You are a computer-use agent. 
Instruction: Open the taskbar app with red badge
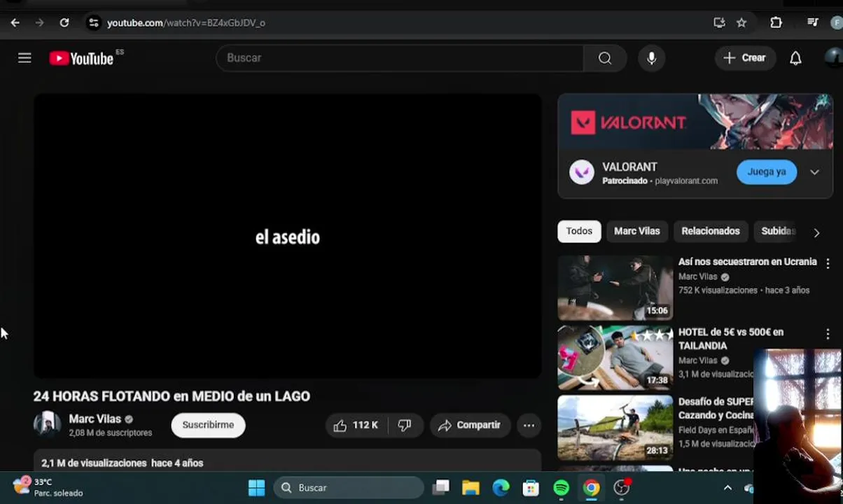622,488
